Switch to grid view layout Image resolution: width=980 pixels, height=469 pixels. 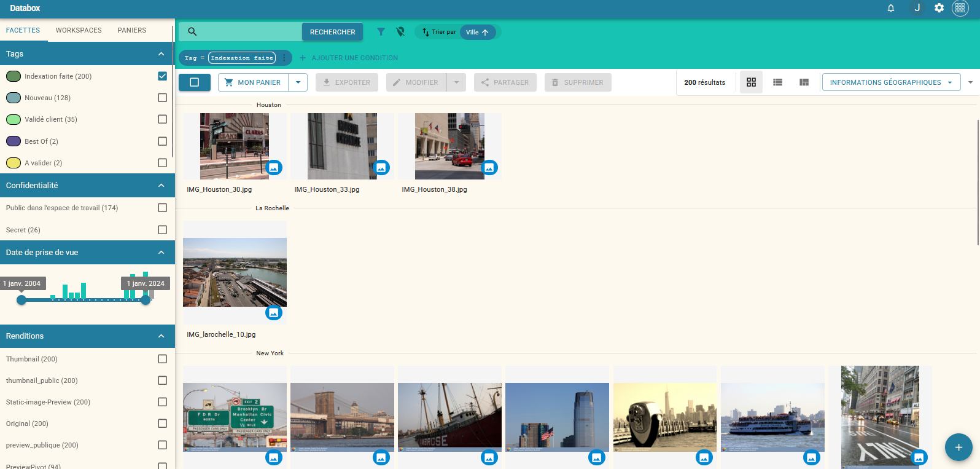pyautogui.click(x=751, y=82)
